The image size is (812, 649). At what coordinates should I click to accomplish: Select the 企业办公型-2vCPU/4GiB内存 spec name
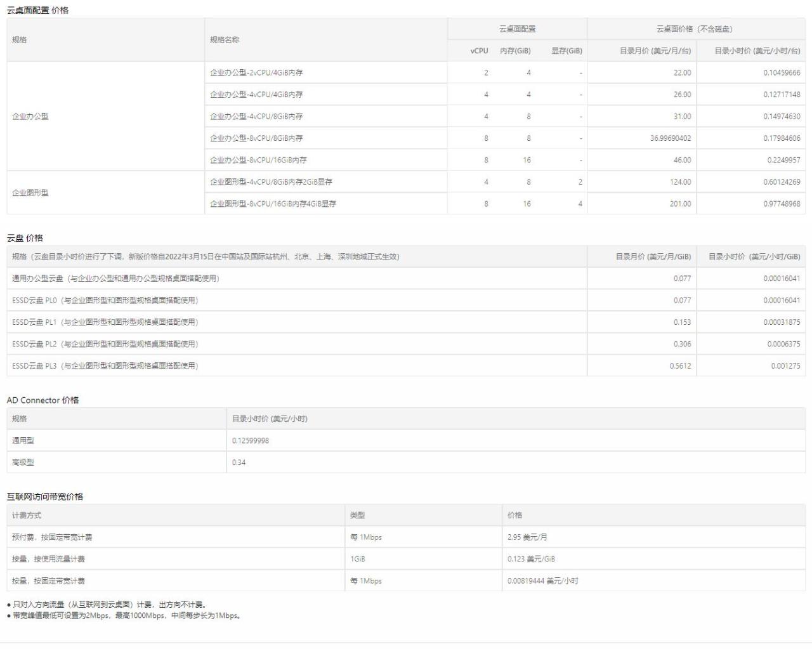pyautogui.click(x=256, y=73)
